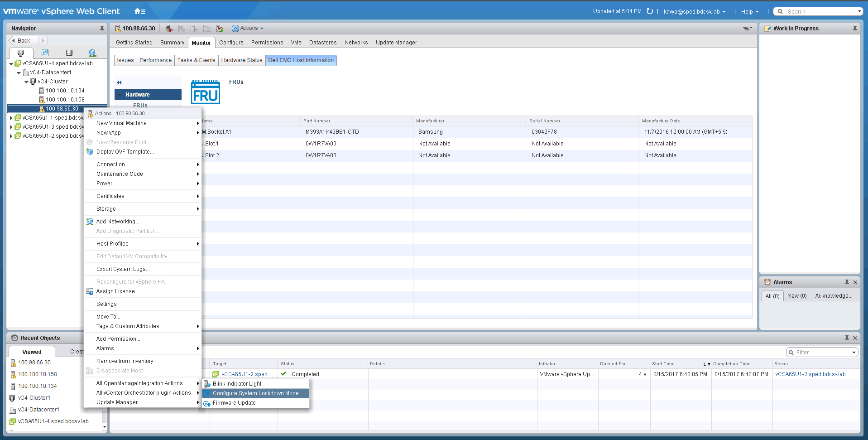The height and width of the screenshot is (440, 868).
Task: Open New Virtual Machine submenu
Action: pos(143,123)
